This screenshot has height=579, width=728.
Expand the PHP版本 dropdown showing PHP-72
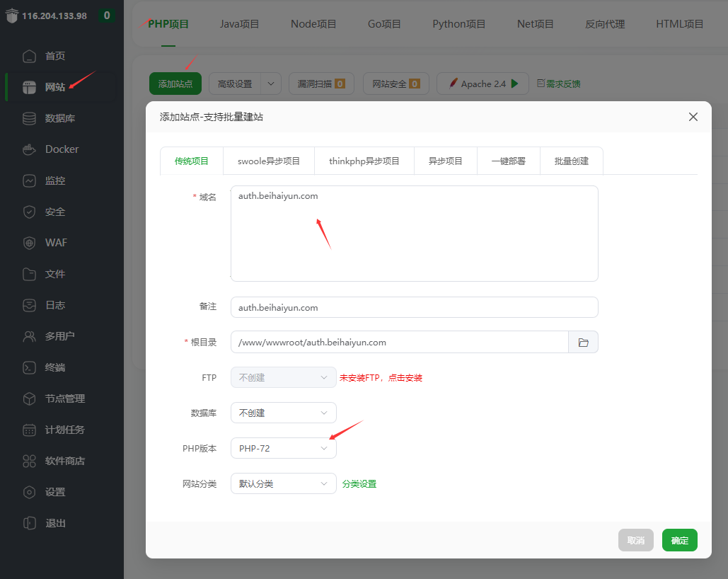[x=283, y=449]
